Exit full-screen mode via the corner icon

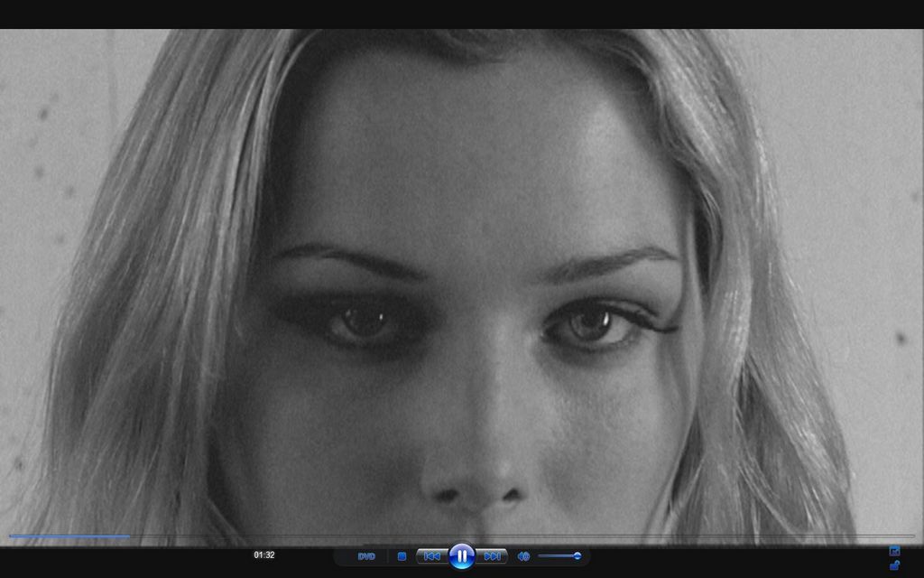[x=894, y=551]
